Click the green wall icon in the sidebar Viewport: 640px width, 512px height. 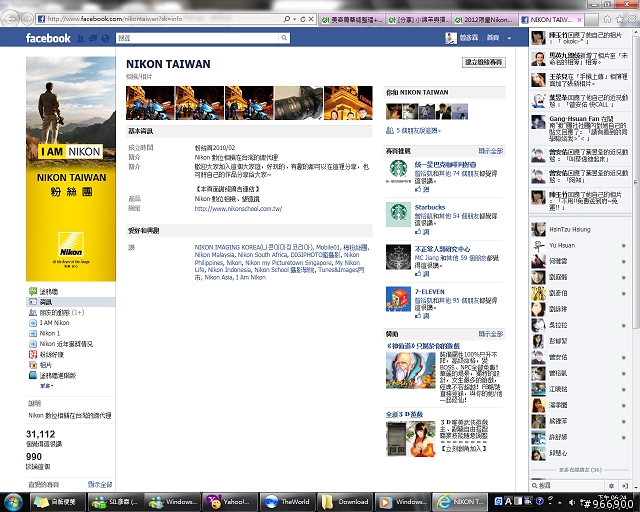tap(33, 291)
